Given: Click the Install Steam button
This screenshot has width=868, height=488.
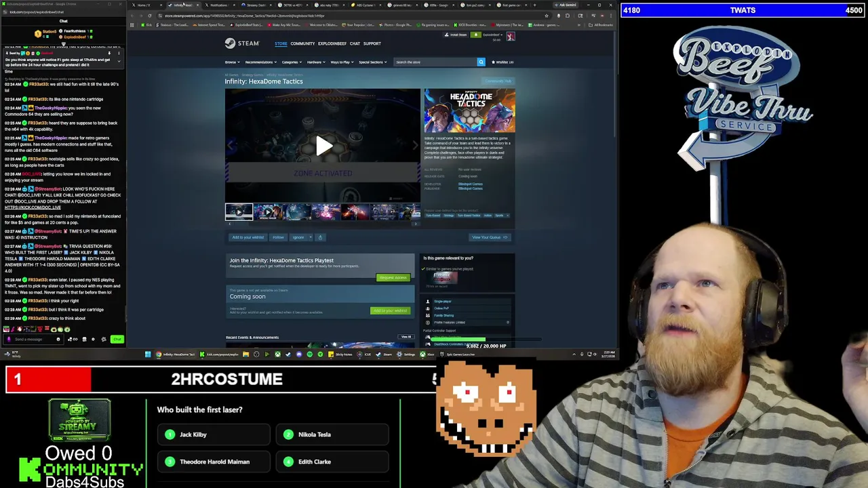Looking at the screenshot, I should pyautogui.click(x=457, y=35).
